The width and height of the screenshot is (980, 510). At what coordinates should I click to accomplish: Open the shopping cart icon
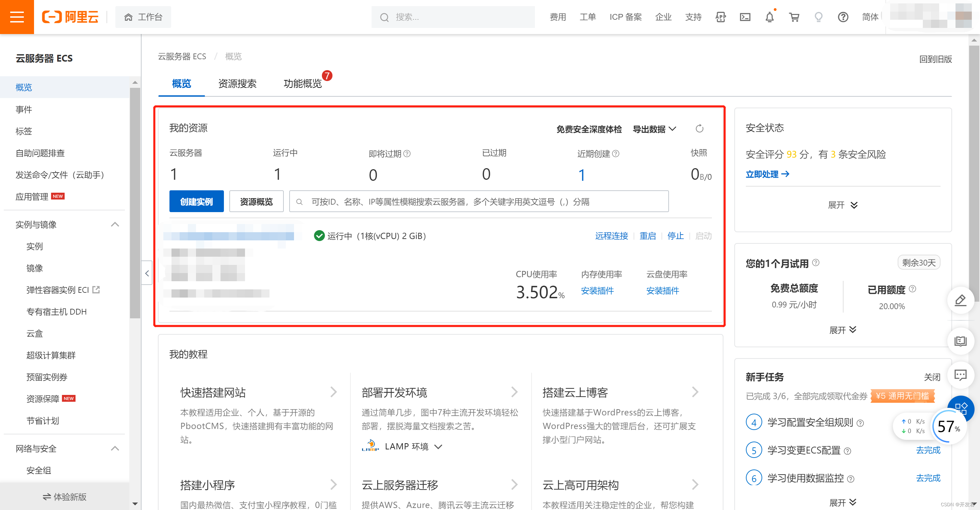point(794,17)
